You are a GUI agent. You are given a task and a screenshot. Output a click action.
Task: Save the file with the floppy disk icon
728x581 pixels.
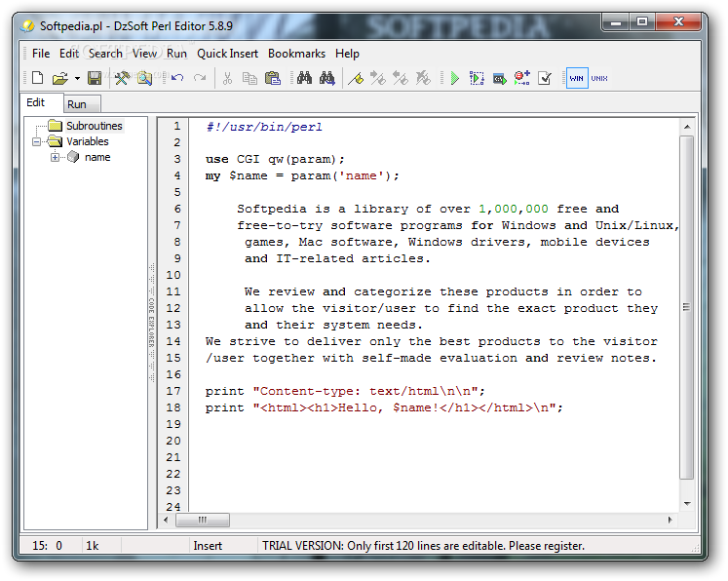95,78
